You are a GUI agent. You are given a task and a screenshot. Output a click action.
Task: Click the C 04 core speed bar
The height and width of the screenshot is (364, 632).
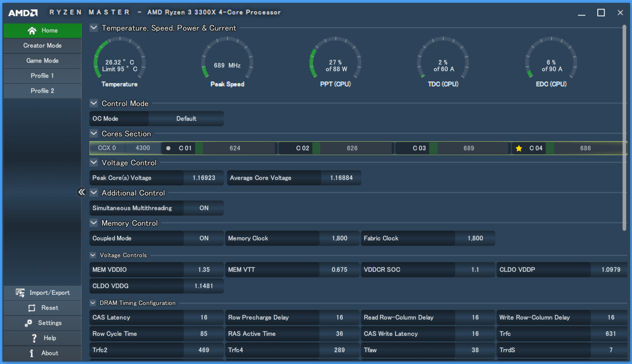pyautogui.click(x=586, y=148)
